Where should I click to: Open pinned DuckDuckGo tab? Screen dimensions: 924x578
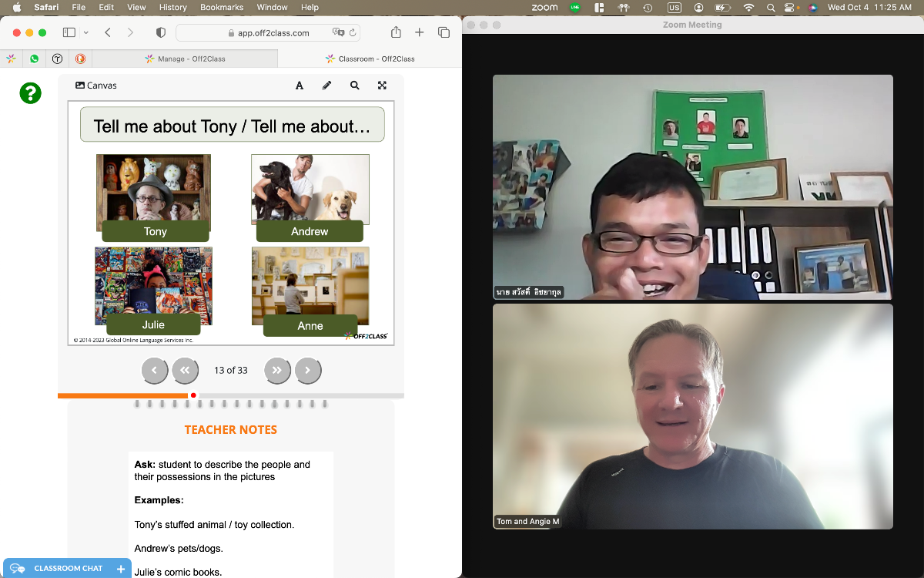(x=80, y=59)
